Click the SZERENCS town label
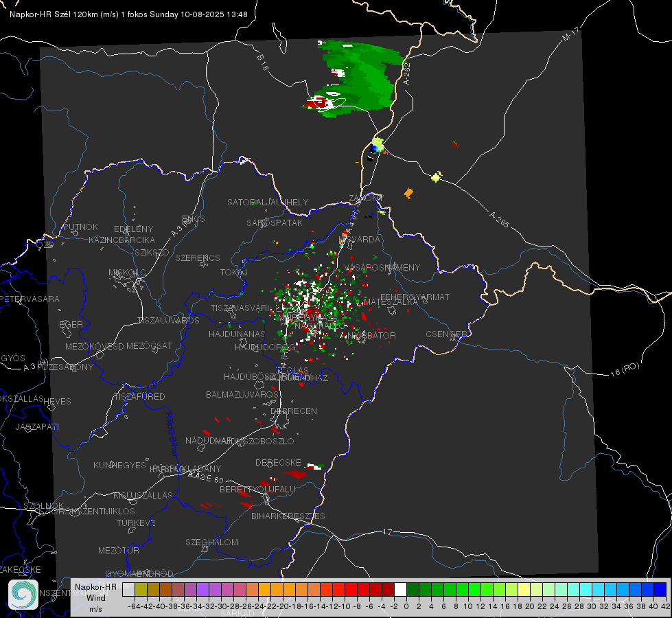 coord(198,257)
